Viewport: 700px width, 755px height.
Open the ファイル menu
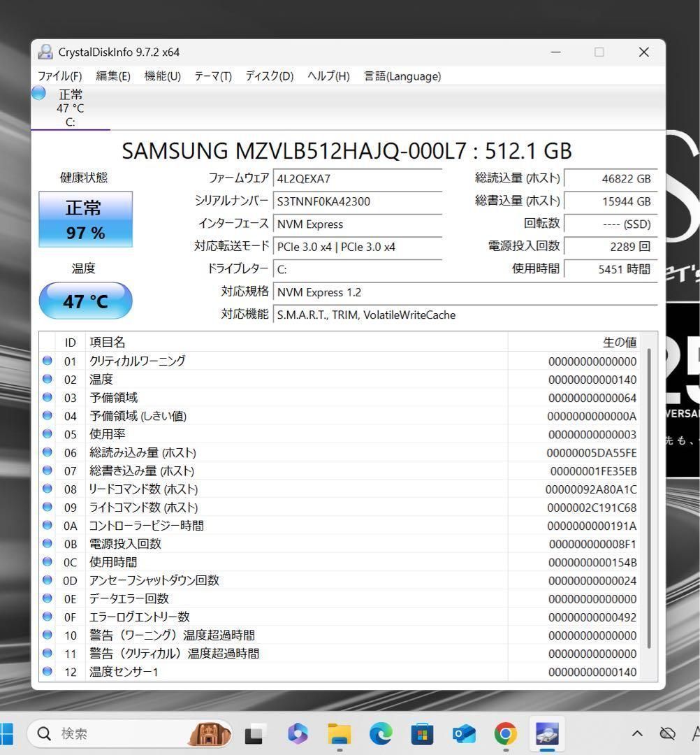point(59,76)
